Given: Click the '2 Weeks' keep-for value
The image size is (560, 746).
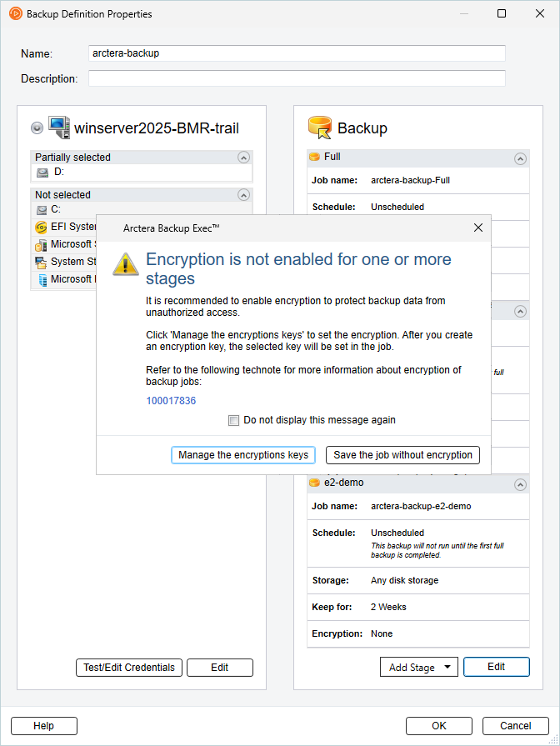Looking at the screenshot, I should [388, 608].
